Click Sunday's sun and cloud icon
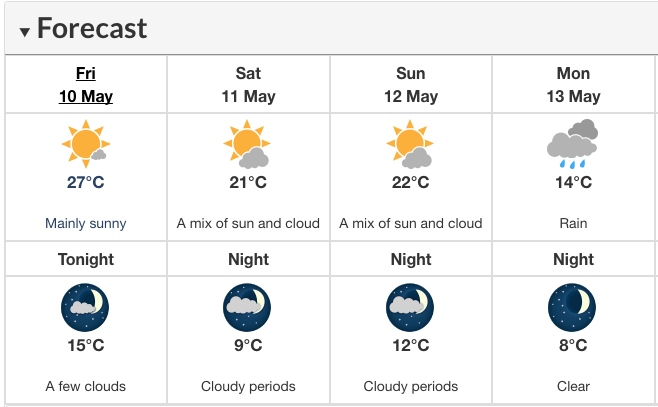The image size is (658, 407). [x=410, y=144]
